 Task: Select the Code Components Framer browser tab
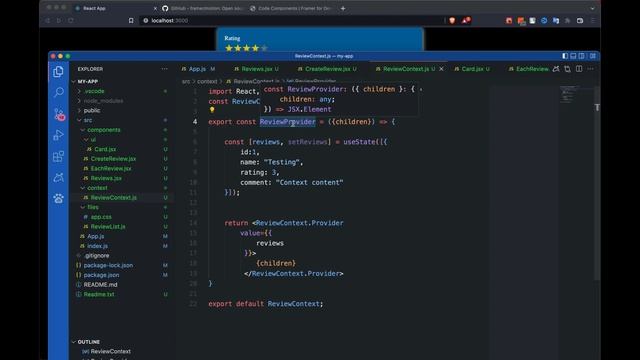(291, 8)
